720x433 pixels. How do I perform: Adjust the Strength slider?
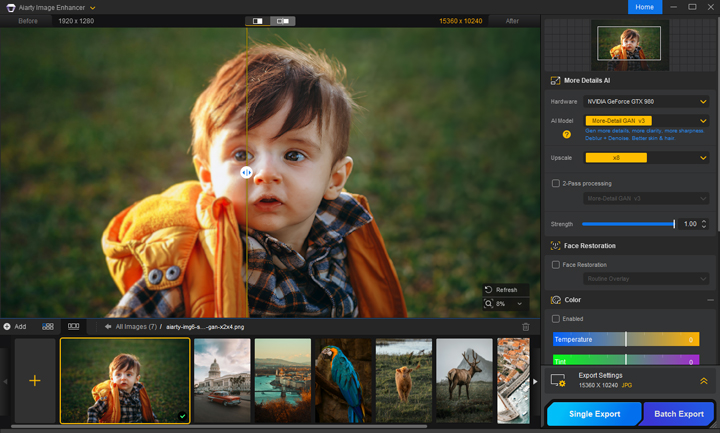pyautogui.click(x=628, y=224)
